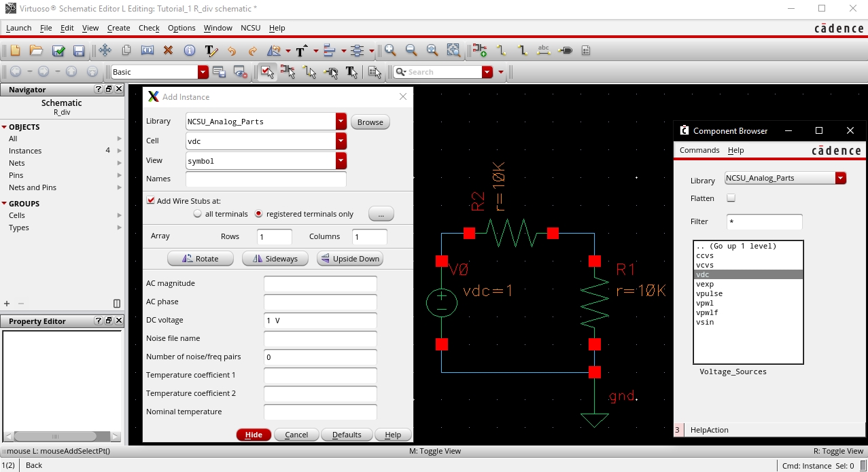Enable the Flatten checkbox in Component Browser

click(731, 198)
